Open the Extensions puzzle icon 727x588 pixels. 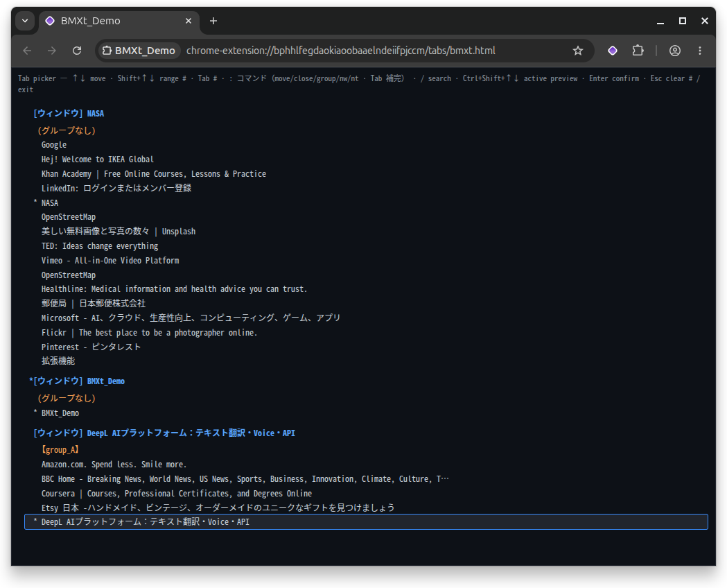[638, 51]
